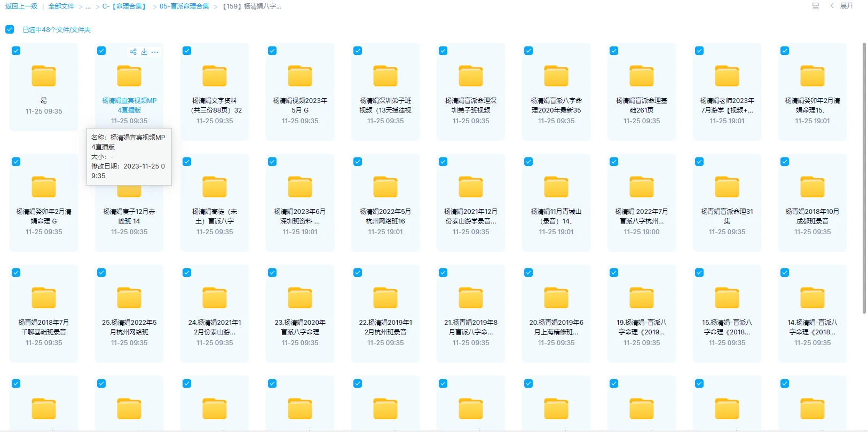This screenshot has width=868, height=432.
Task: Open the 杨清娟2023年6月深圳班资料 folder icon
Action: 300,187
